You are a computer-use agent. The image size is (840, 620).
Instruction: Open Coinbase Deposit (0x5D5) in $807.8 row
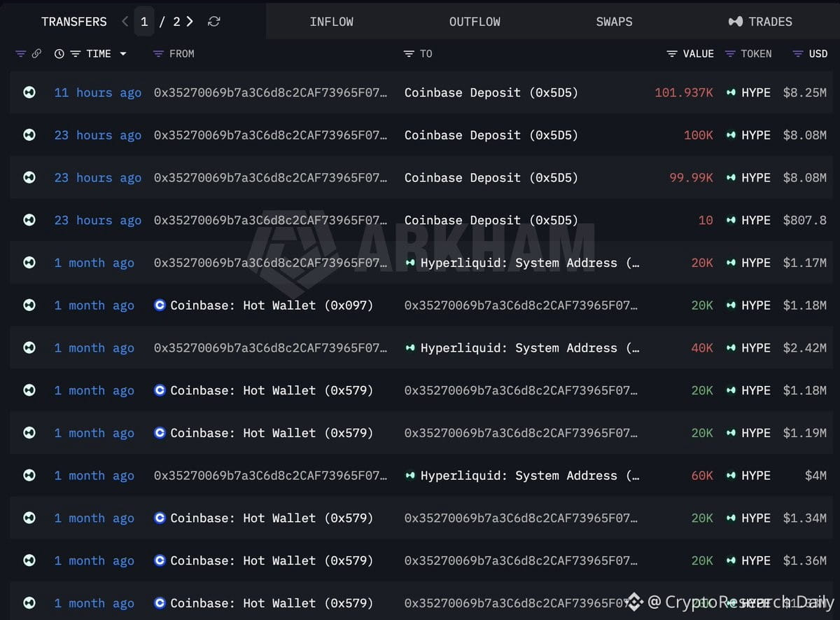[x=491, y=220]
